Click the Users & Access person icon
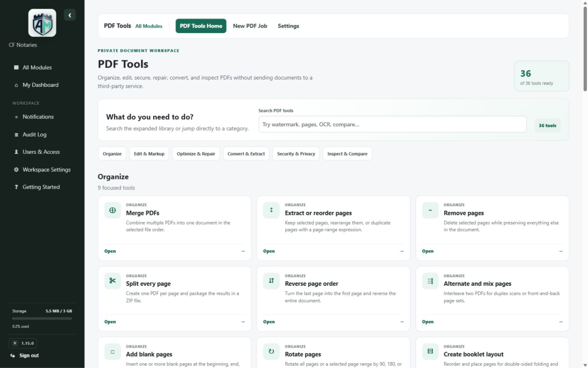This screenshot has height=368, width=588. click(x=16, y=152)
